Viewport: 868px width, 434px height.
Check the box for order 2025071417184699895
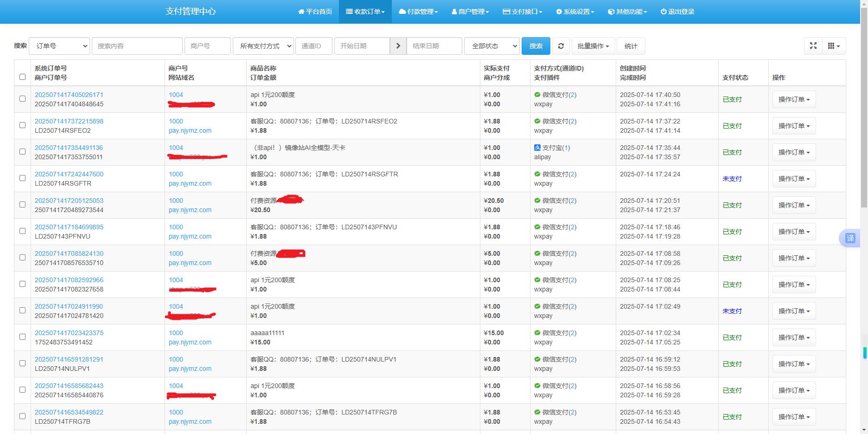pos(22,231)
